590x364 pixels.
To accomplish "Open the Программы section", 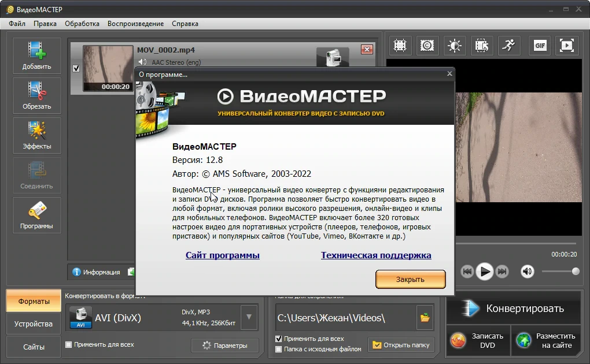I will pos(36,215).
